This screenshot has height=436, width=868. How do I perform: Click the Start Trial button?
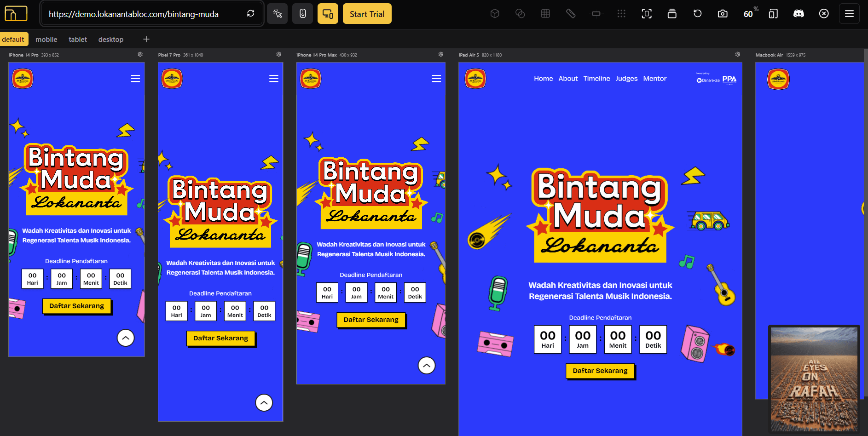[367, 13]
